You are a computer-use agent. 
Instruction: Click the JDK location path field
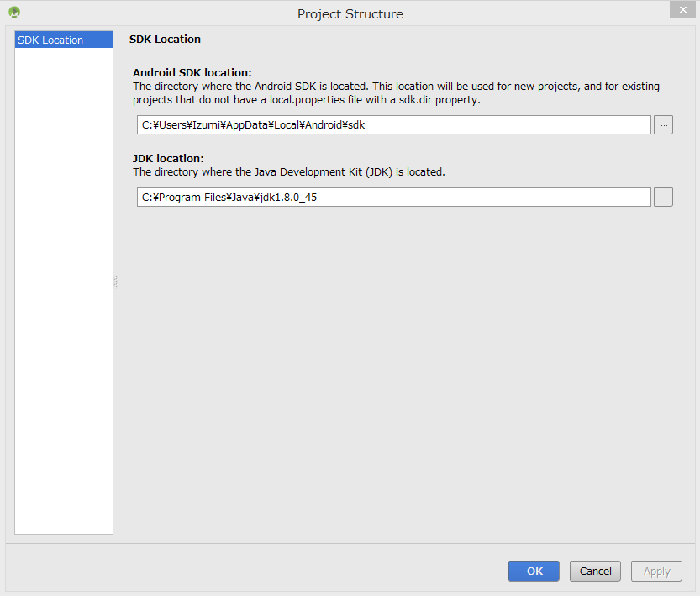click(394, 198)
